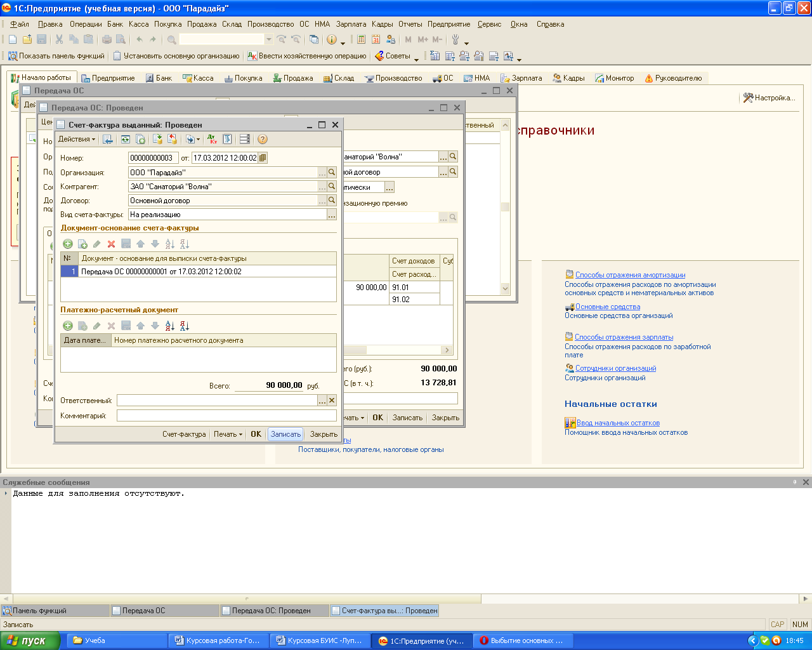Add a row in Платежно-расчетный документ section

68,326
